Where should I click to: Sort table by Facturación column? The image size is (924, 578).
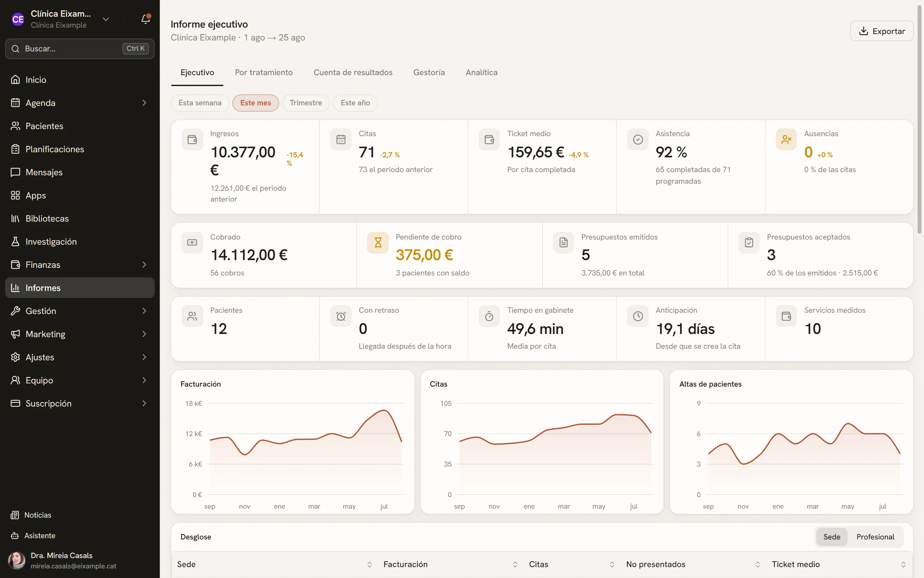450,564
